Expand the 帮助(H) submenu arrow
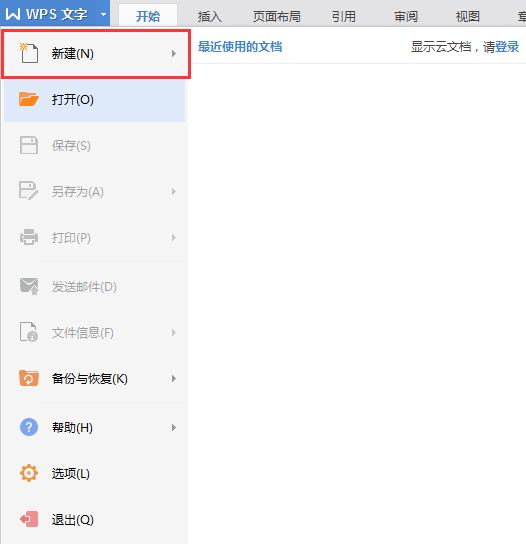Screen dimensions: 526x544 174,427
